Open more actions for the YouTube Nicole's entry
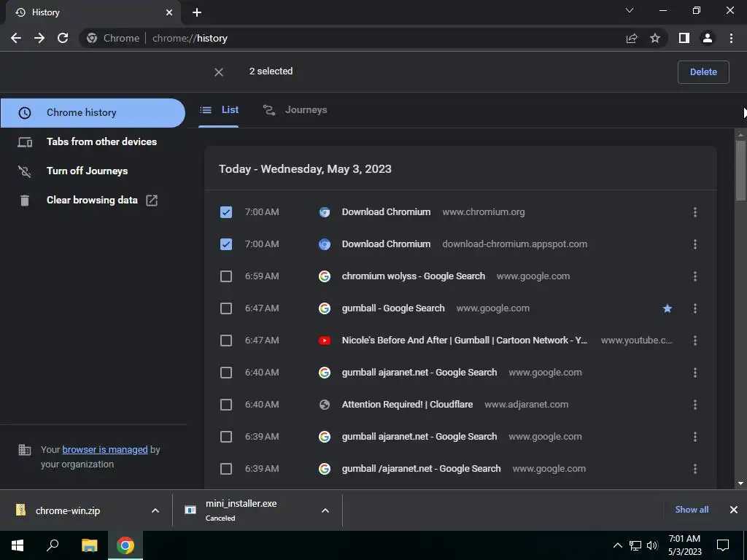Viewport: 747px width, 560px height. pyautogui.click(x=695, y=341)
